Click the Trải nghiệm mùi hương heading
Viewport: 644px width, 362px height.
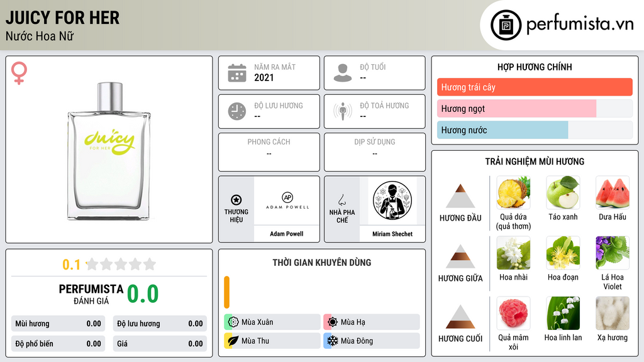[x=535, y=162]
